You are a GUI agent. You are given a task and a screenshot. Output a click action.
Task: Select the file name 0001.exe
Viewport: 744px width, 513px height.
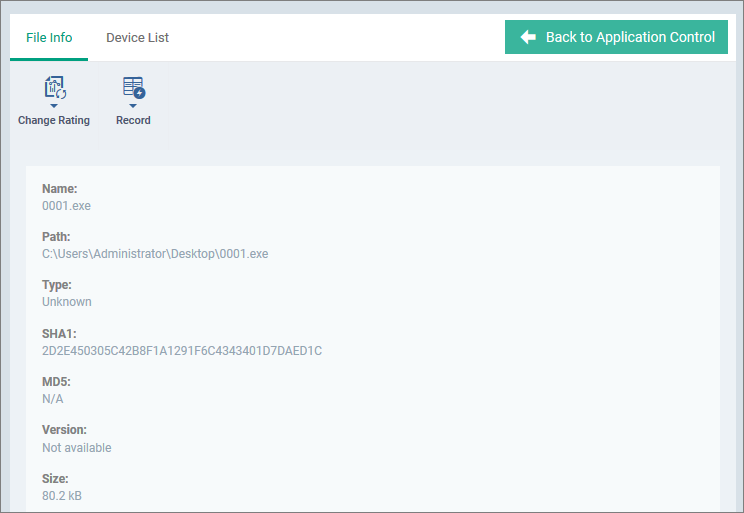point(66,206)
